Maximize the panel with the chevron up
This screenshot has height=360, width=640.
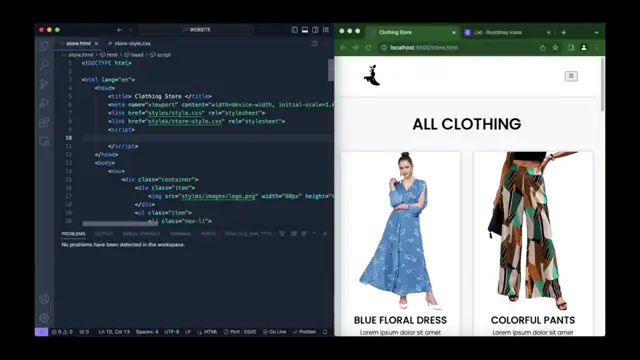click(x=314, y=234)
